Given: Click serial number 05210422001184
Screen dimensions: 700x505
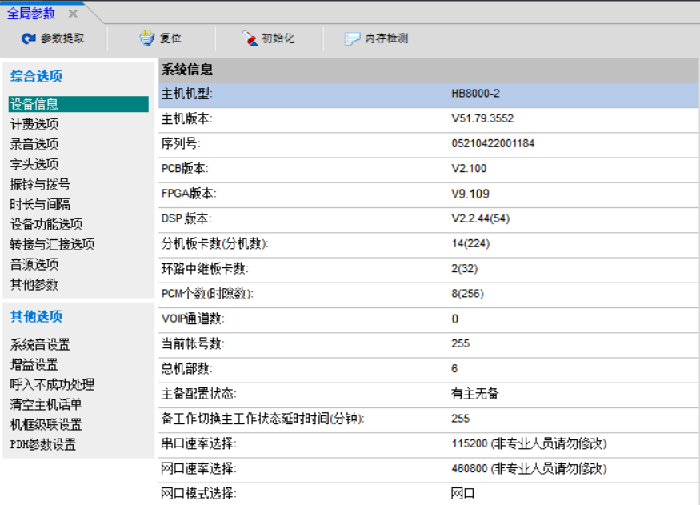Looking at the screenshot, I should click(493, 143).
